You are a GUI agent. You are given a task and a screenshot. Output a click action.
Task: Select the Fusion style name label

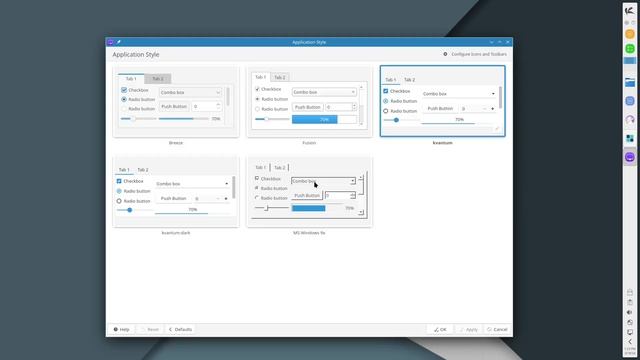(309, 143)
